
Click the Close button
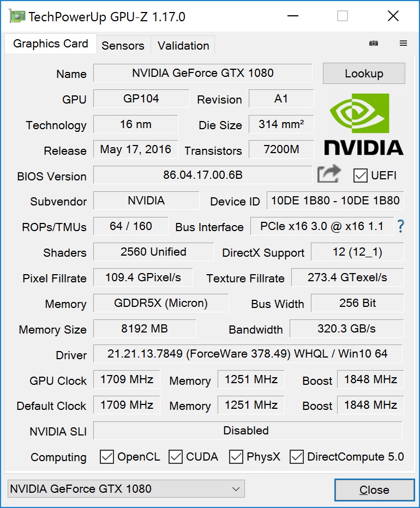point(374,489)
